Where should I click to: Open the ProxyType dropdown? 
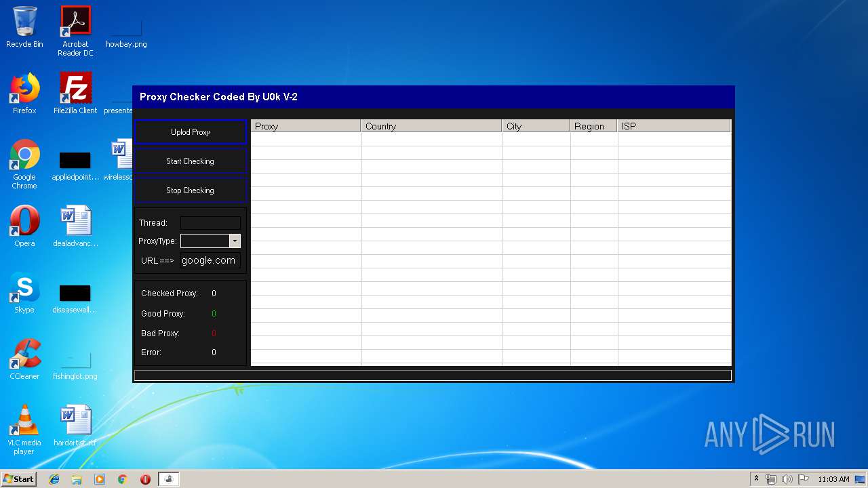(x=235, y=241)
